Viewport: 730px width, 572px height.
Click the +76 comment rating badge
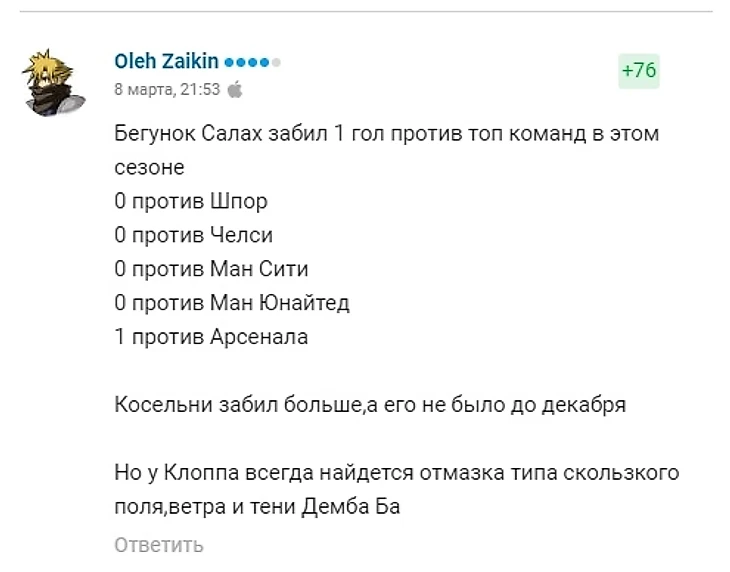[x=639, y=71]
